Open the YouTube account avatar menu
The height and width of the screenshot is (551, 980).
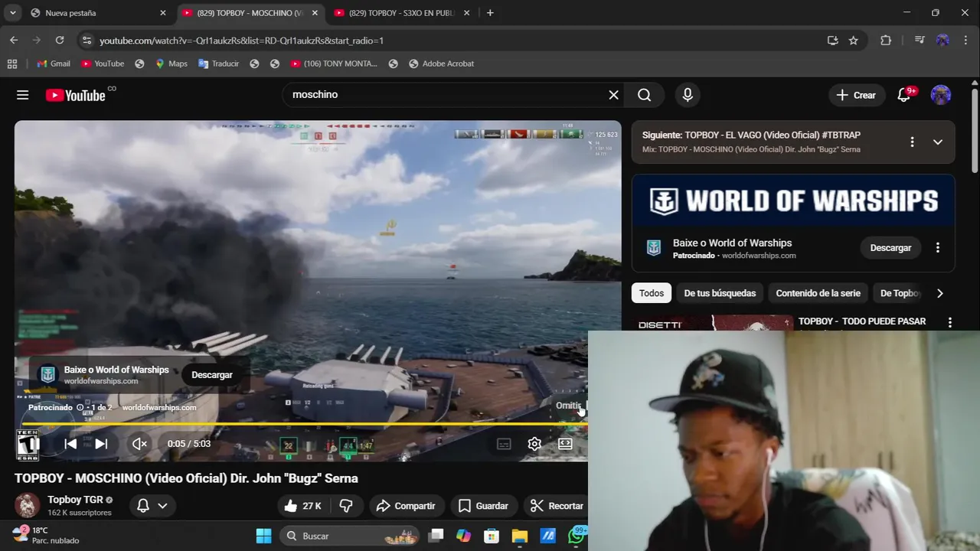941,95
